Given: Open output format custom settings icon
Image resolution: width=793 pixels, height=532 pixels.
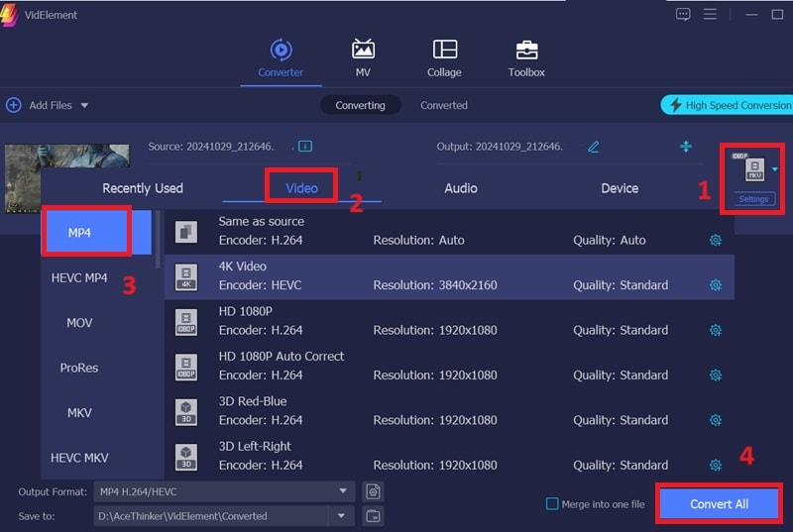Looking at the screenshot, I should tap(374, 491).
